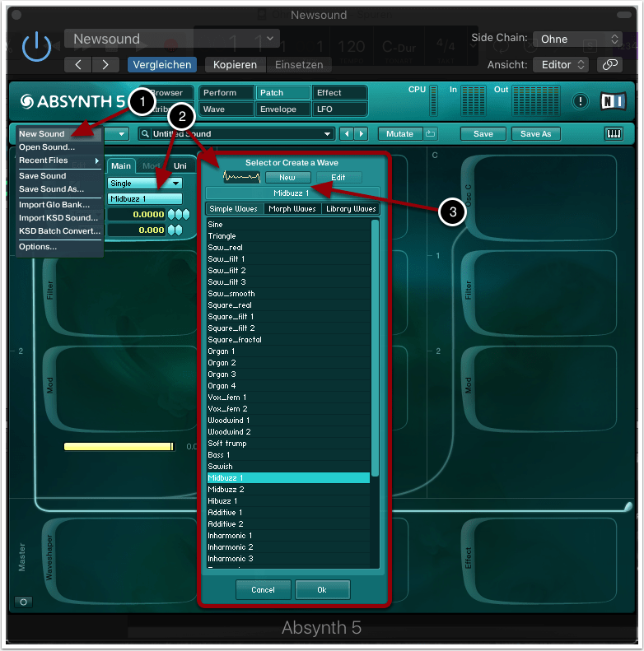Click the NI logo icon

click(x=613, y=101)
